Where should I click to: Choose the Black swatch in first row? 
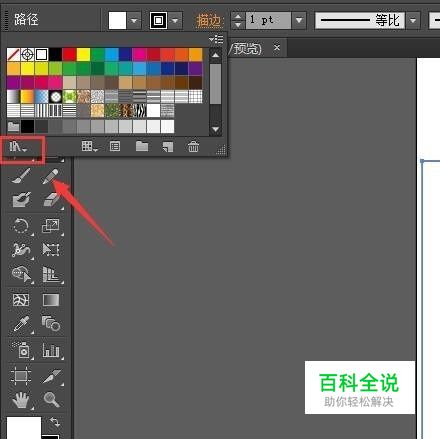click(55, 54)
